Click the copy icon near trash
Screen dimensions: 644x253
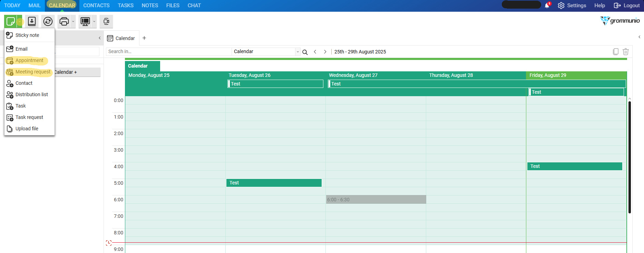pos(615,52)
